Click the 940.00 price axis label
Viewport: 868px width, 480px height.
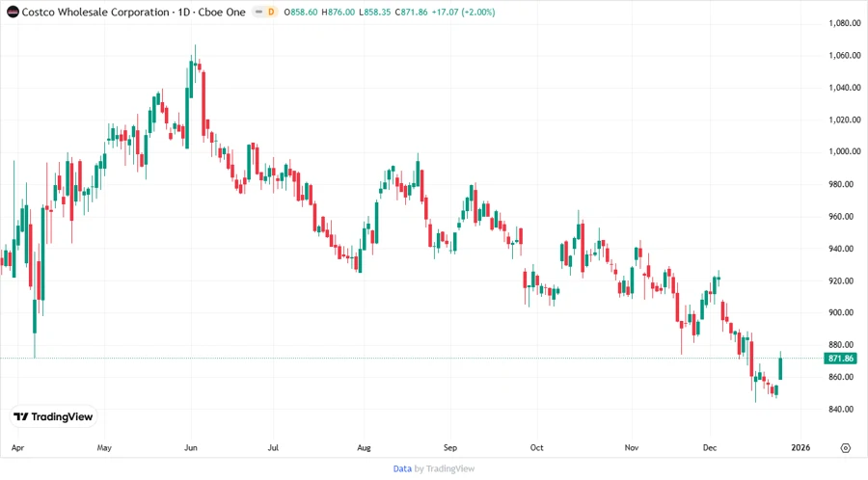[x=841, y=249]
